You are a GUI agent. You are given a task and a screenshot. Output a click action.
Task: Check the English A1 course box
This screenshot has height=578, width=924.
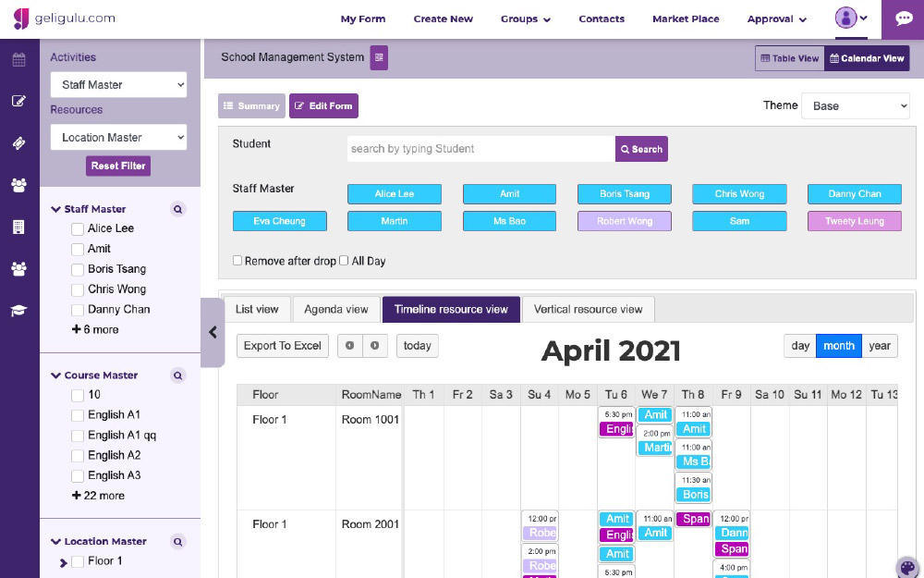click(x=78, y=415)
